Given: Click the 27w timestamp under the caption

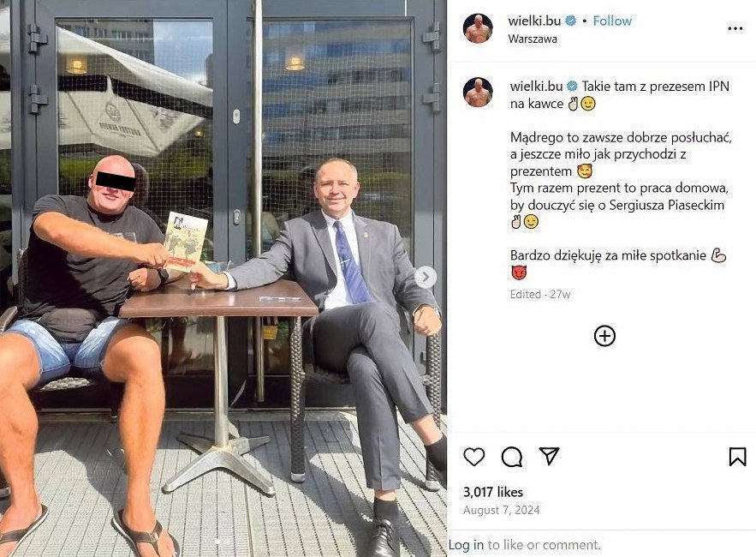Looking at the screenshot, I should click(560, 295).
